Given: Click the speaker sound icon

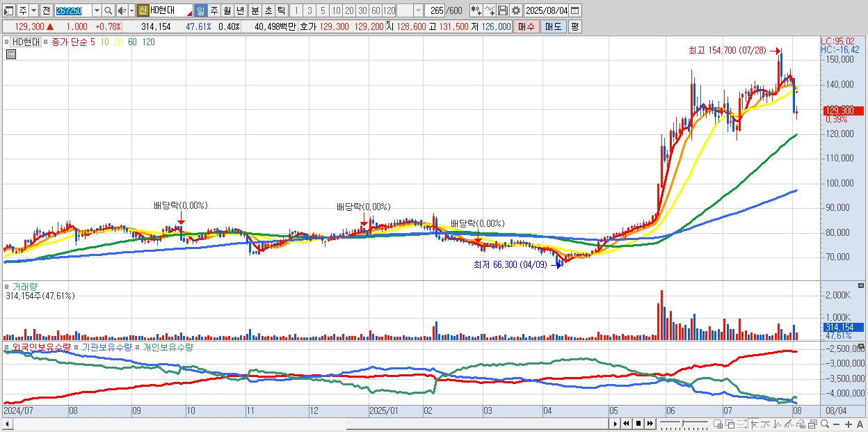Looking at the screenshot, I should 122,10.
